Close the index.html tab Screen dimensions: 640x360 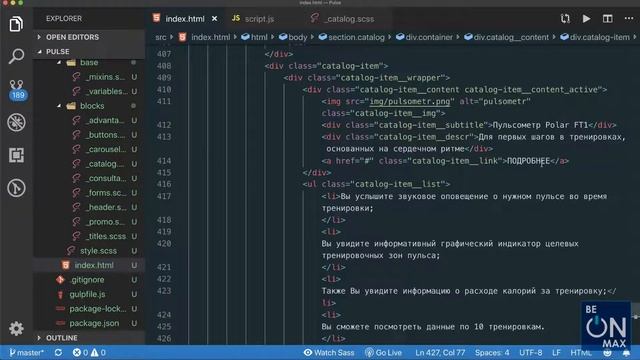pyautogui.click(x=214, y=19)
